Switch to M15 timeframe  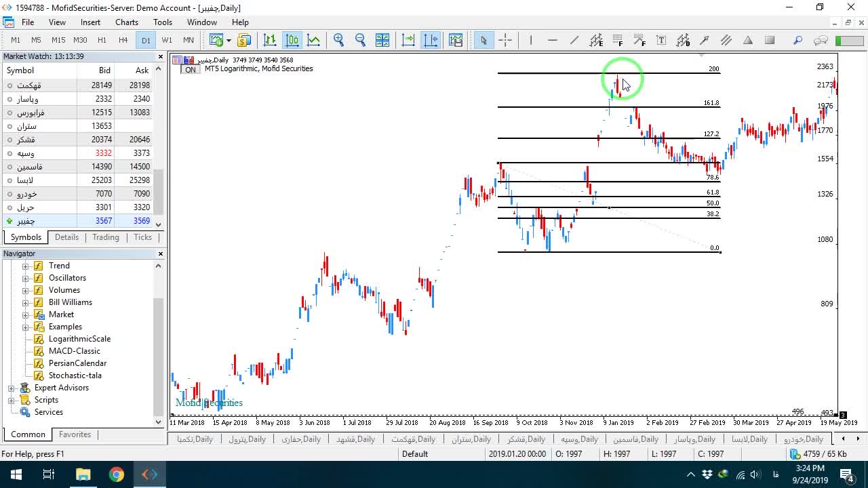pyautogui.click(x=58, y=40)
